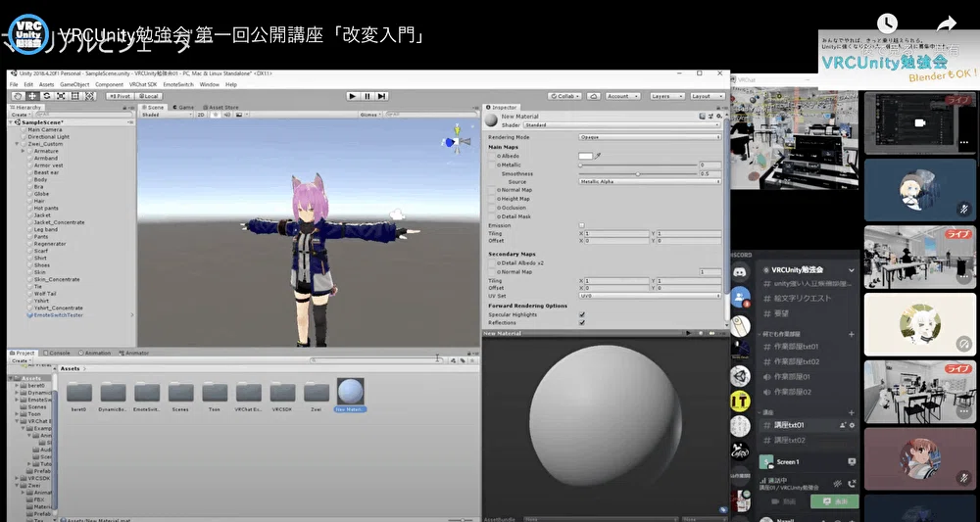The width and height of the screenshot is (980, 522).
Task: Expand the Armature node in Hierarchy
Action: [x=24, y=151]
